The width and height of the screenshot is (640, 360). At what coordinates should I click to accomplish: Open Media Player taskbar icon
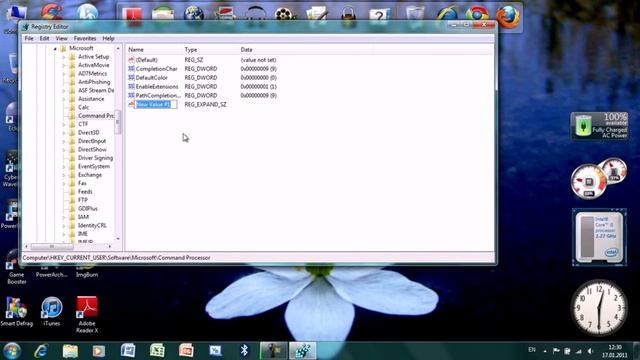pyautogui.click(x=99, y=351)
